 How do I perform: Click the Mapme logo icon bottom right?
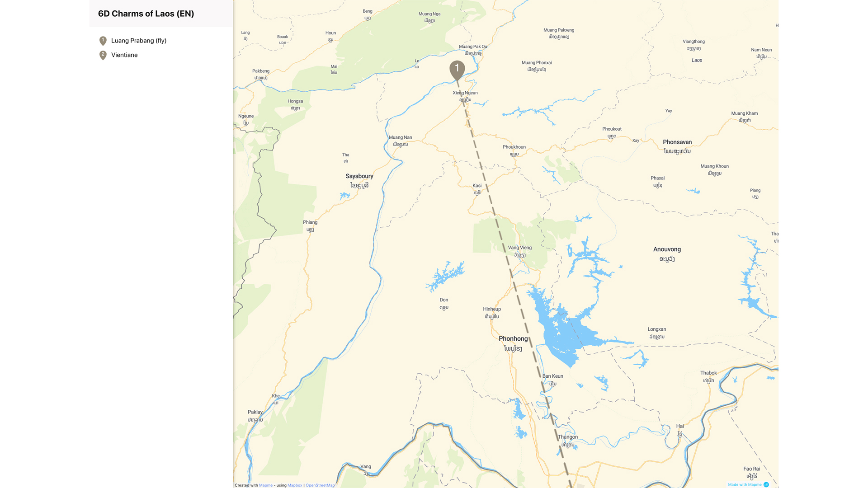766,484
